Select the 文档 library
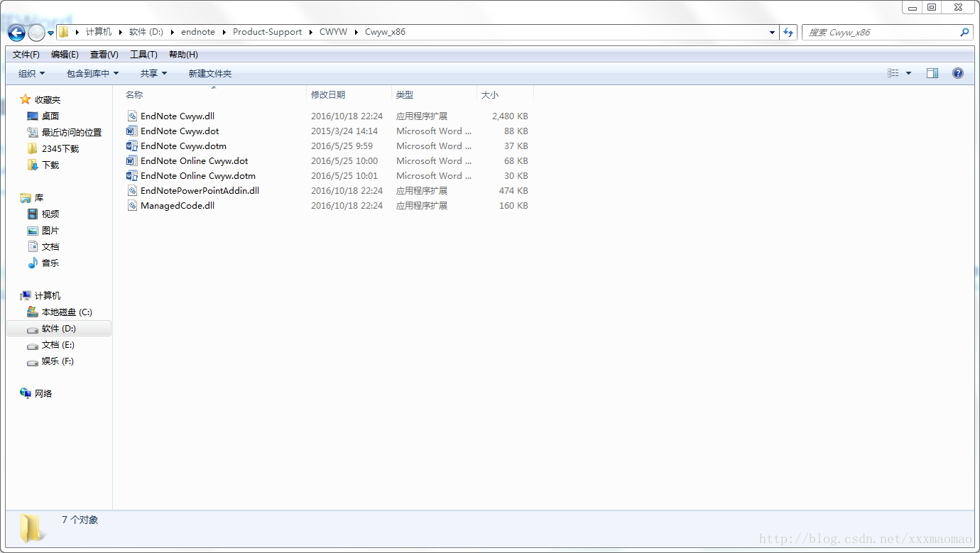 coord(50,246)
